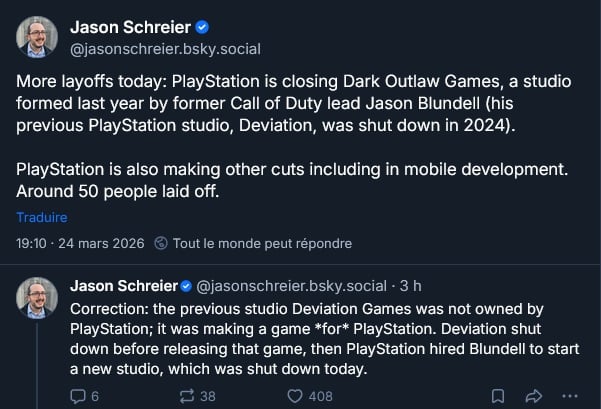601x409 pixels.
Task: Click the 19:10 · 24 mars 2026 timestamp
Action: coord(80,243)
